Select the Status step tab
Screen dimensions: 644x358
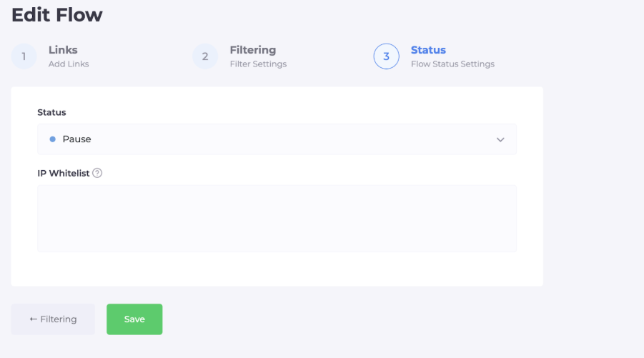coord(428,50)
